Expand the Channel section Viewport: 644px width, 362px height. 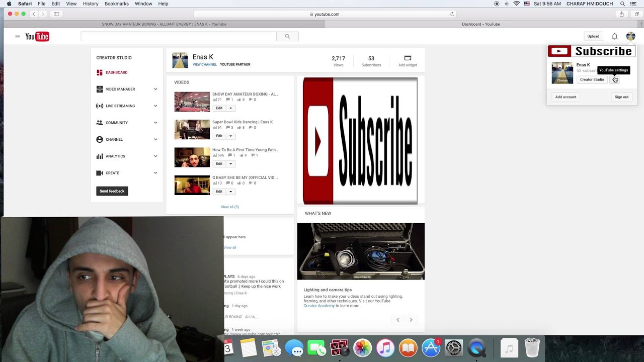click(x=155, y=139)
